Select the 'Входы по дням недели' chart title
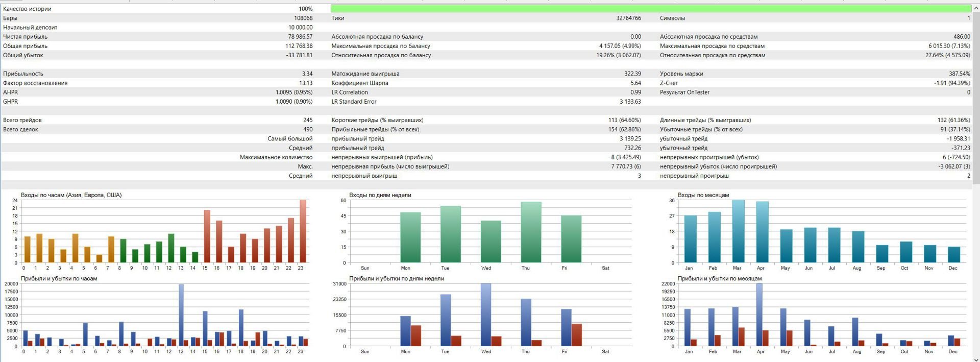The height and width of the screenshot is (362, 980). click(x=380, y=195)
